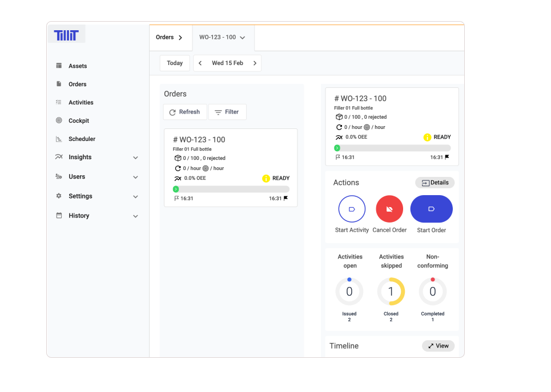Viewport: 551px width, 392px height.
Task: Go to previous day arrow
Action: [200, 63]
